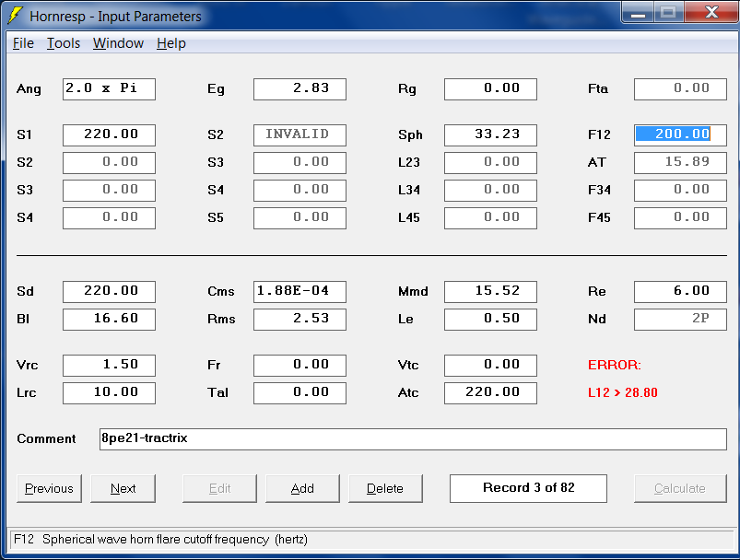Select the Vtc input field

(490, 365)
